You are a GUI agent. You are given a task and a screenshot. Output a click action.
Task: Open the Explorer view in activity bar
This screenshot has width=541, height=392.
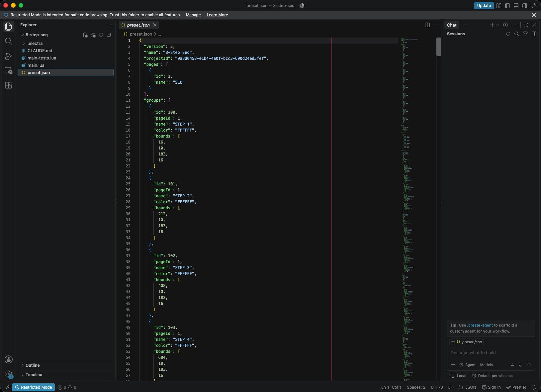[x=9, y=27]
